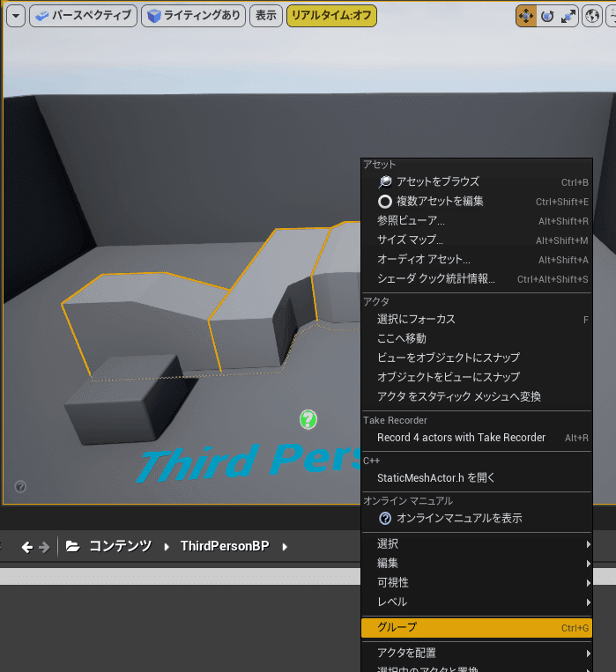The width and height of the screenshot is (616, 672).
Task: Choose 選択にフォーカス in Actor section
Action: click(x=477, y=320)
